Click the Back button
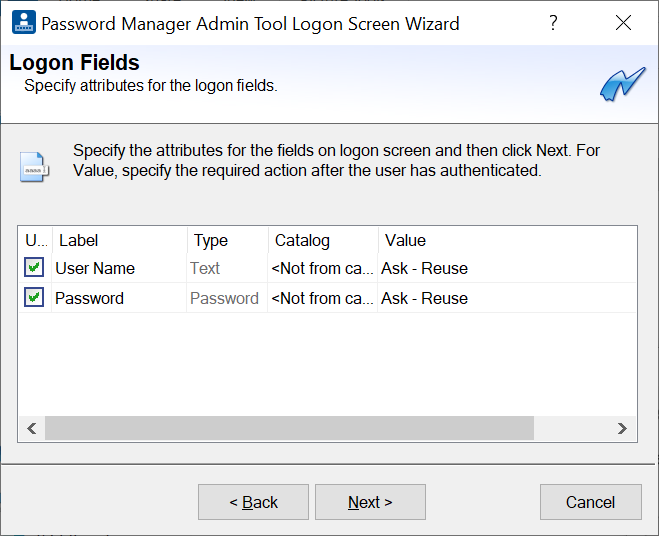Image resolution: width=663 pixels, height=540 pixels. click(253, 502)
